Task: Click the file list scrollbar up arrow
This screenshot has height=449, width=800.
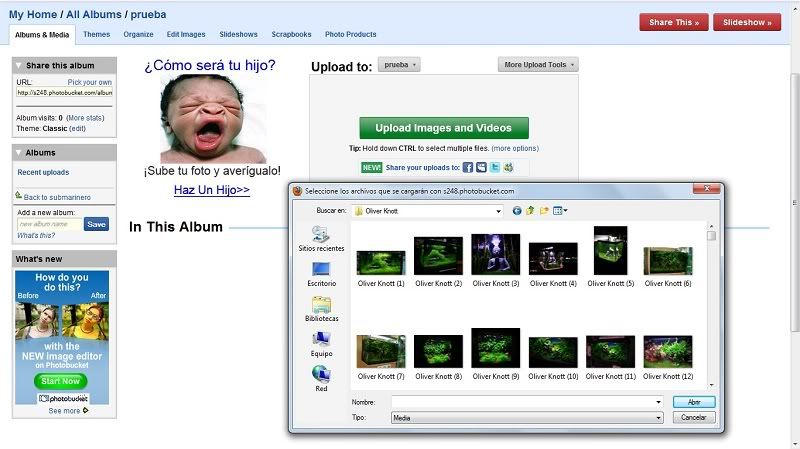Action: tap(711, 226)
